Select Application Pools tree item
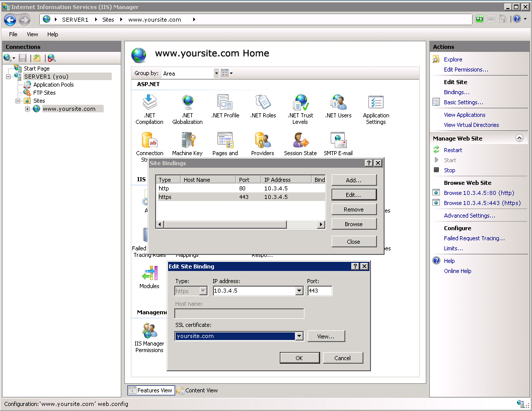 53,85
